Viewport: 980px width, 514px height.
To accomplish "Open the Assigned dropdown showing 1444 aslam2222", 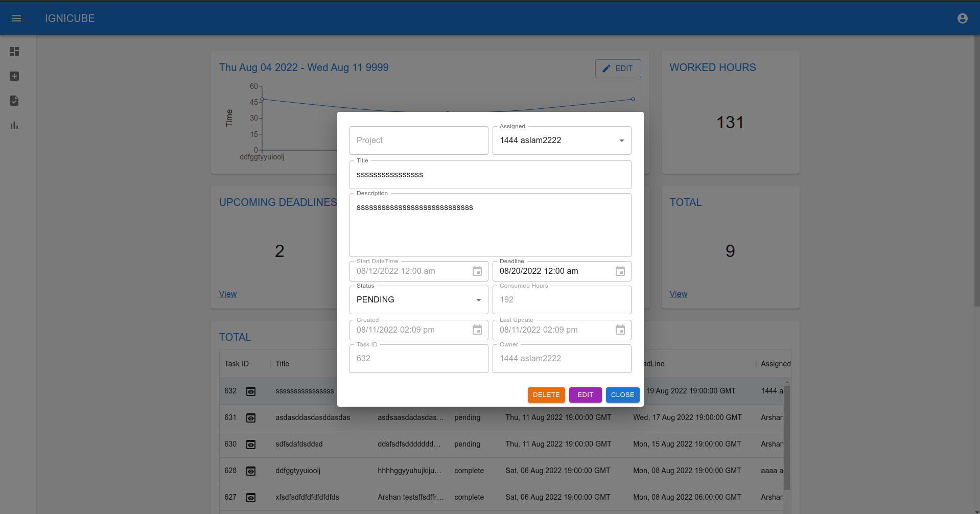I will point(621,140).
